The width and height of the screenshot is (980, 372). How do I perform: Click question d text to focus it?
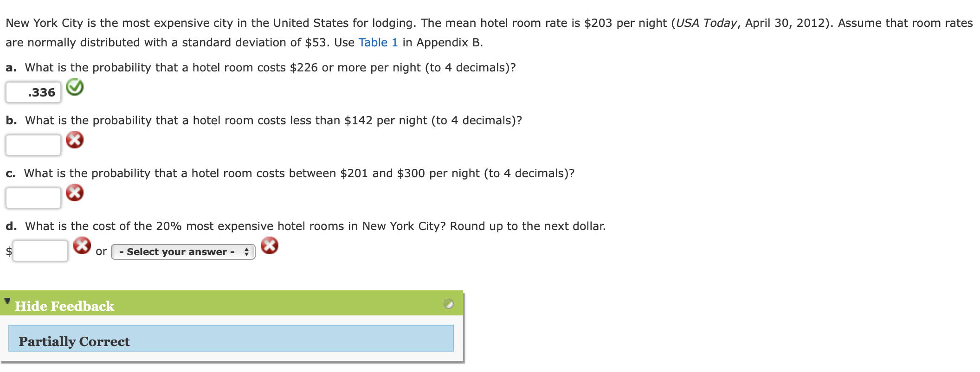[x=306, y=226]
